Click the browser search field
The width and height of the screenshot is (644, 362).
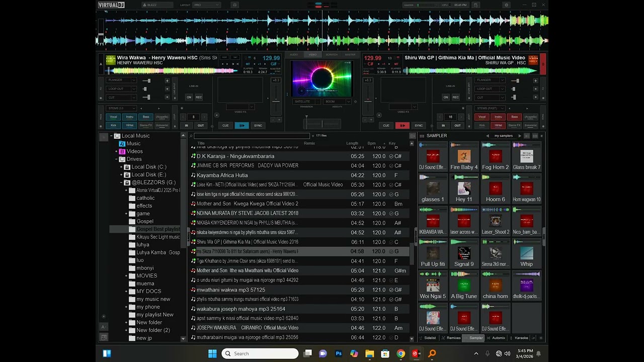252,136
